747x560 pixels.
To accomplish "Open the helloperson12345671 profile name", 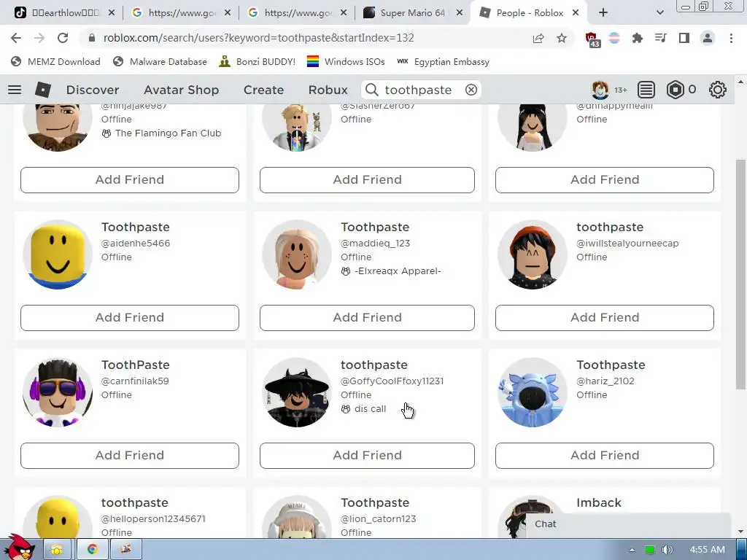I will pyautogui.click(x=134, y=502).
